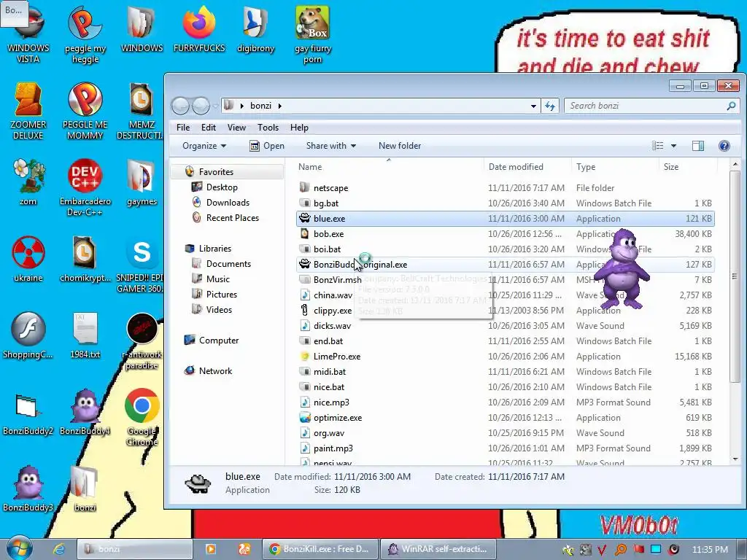Screen dimensions: 747x560
Task: Select Documents library
Action: click(x=228, y=263)
